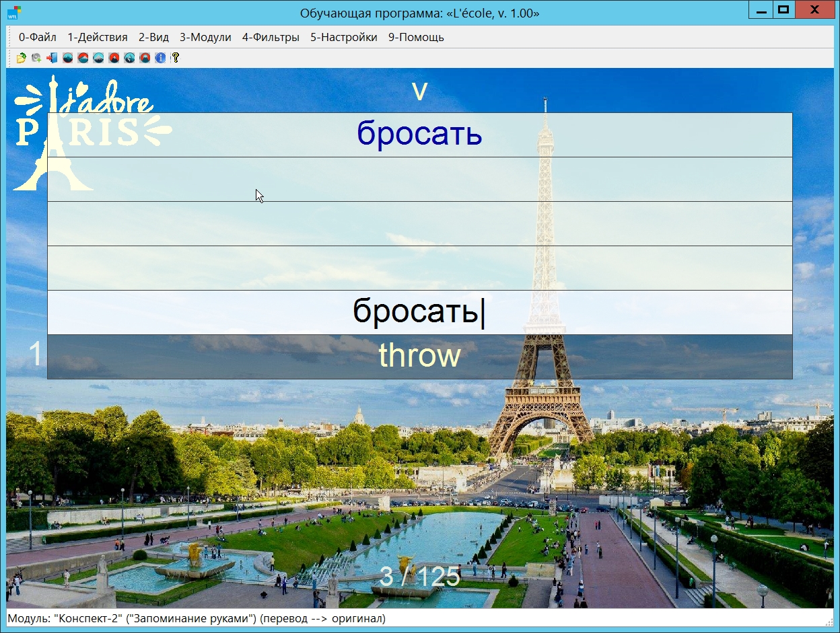Select the first mountain icon in the toolbar
The width and height of the screenshot is (840, 633).
tap(67, 58)
